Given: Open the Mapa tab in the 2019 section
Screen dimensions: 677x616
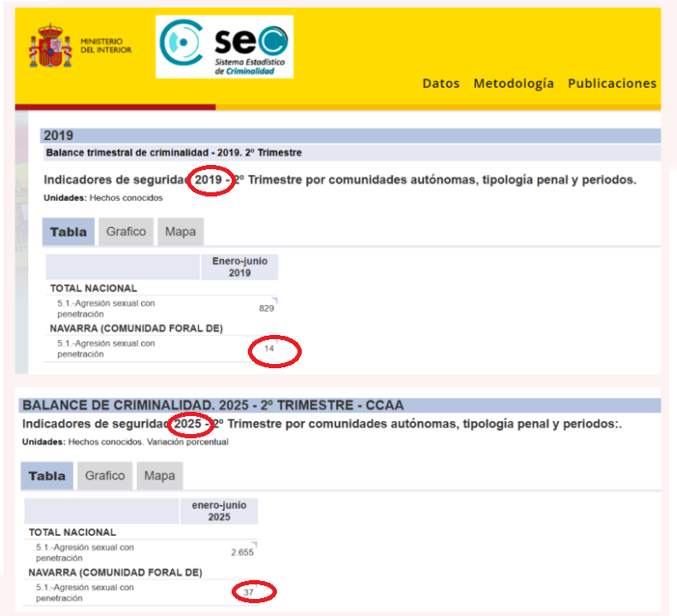Looking at the screenshot, I should [x=180, y=232].
